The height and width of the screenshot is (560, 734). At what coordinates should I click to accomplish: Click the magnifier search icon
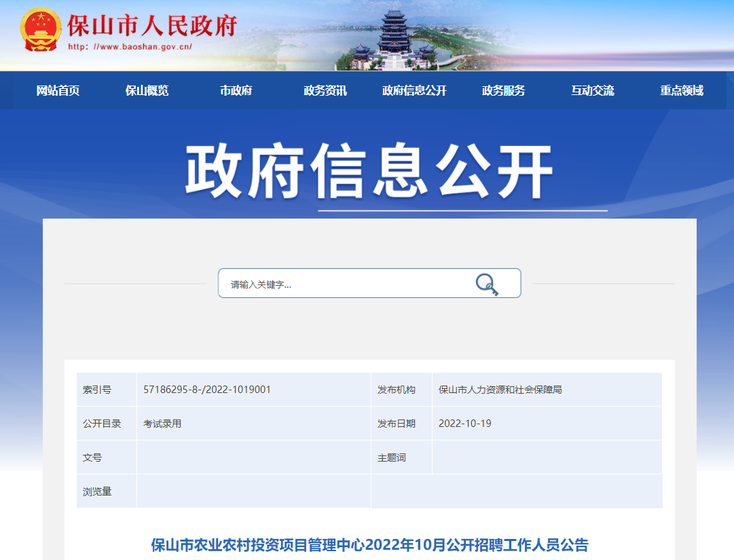click(487, 284)
